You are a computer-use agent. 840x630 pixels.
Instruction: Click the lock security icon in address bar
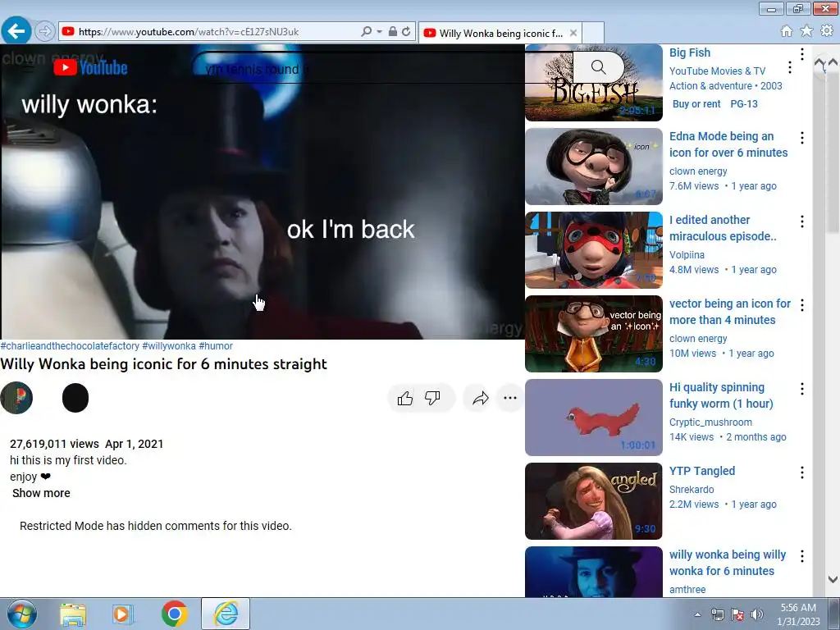(x=393, y=32)
